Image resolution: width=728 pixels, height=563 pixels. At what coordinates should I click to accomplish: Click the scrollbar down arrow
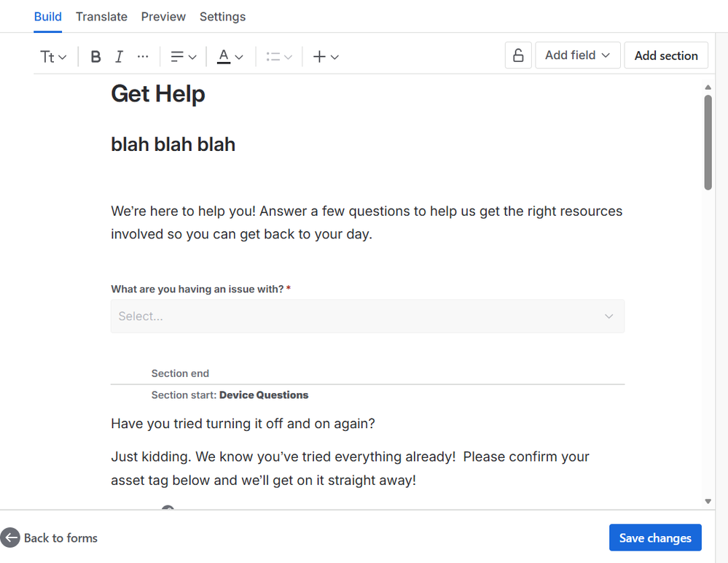708,501
